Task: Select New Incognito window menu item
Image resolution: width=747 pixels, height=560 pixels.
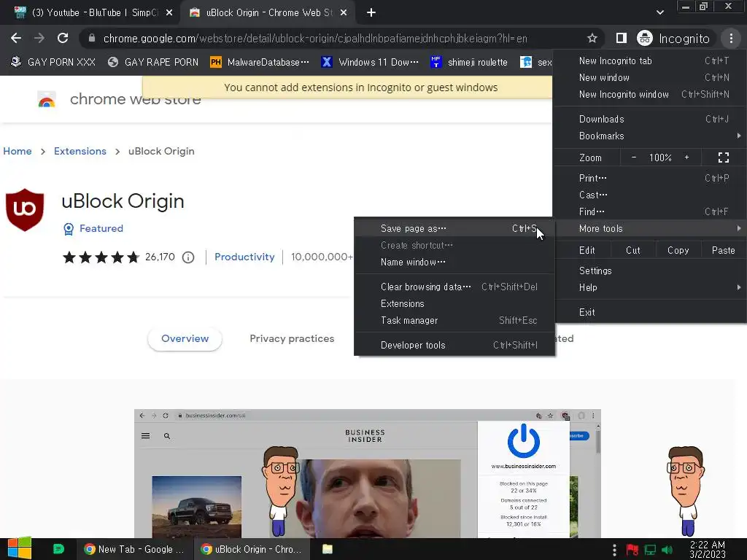Action: [x=650, y=94]
